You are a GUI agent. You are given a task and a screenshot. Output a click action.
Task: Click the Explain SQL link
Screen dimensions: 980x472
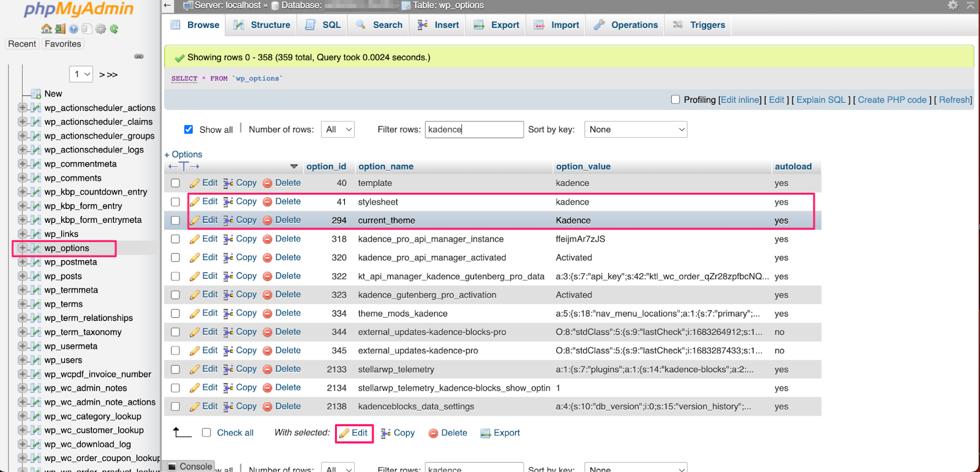[x=821, y=100]
